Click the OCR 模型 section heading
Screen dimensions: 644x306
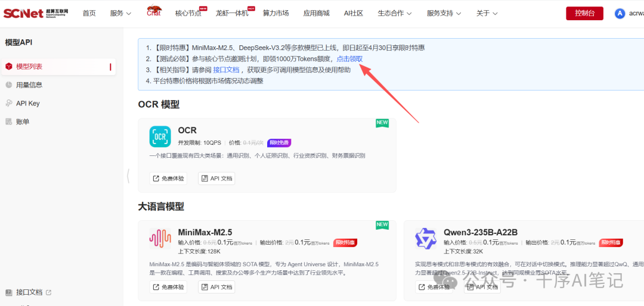tap(159, 104)
